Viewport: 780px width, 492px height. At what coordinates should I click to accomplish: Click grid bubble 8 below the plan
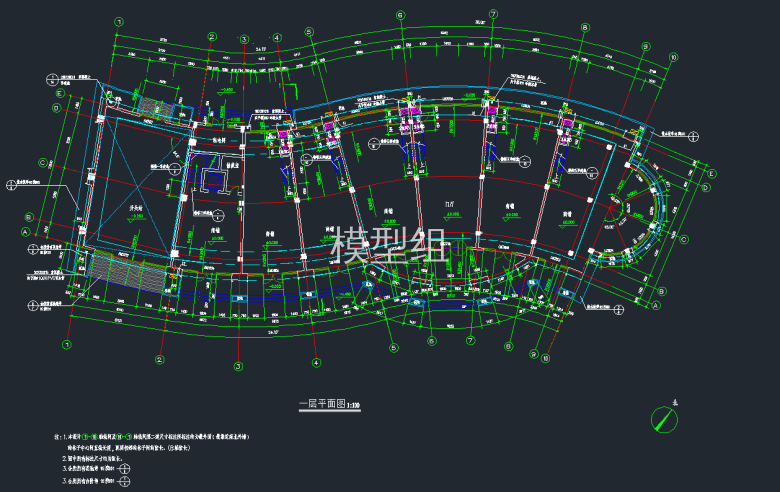[508, 346]
